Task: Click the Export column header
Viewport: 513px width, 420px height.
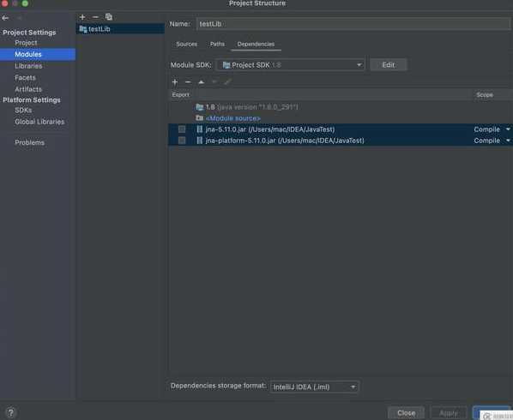Action: point(181,95)
